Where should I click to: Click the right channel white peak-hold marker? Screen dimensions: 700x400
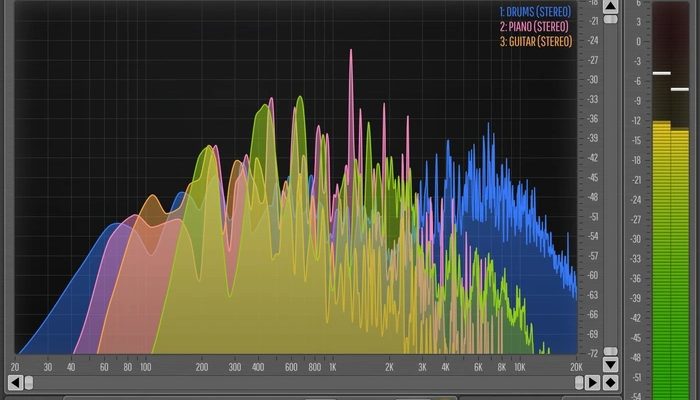point(680,89)
